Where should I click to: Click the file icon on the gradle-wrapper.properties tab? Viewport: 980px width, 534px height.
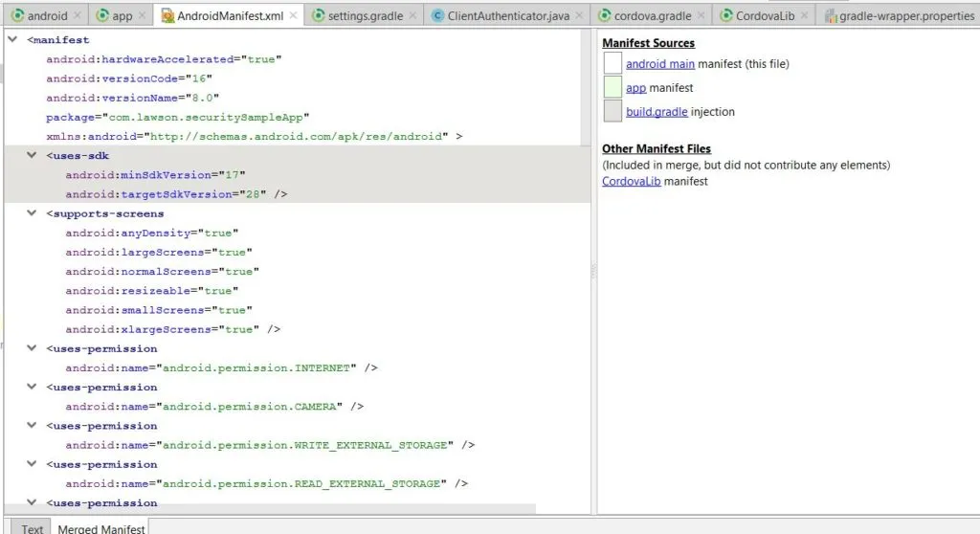(831, 16)
